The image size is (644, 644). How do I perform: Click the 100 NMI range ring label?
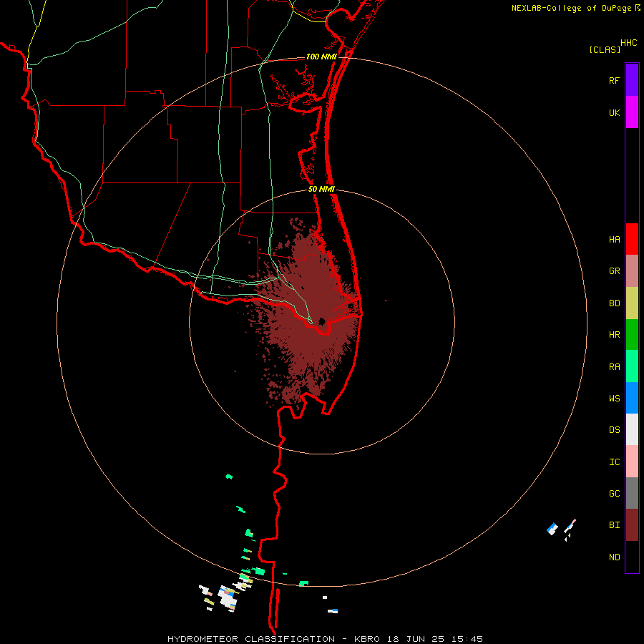click(x=321, y=57)
